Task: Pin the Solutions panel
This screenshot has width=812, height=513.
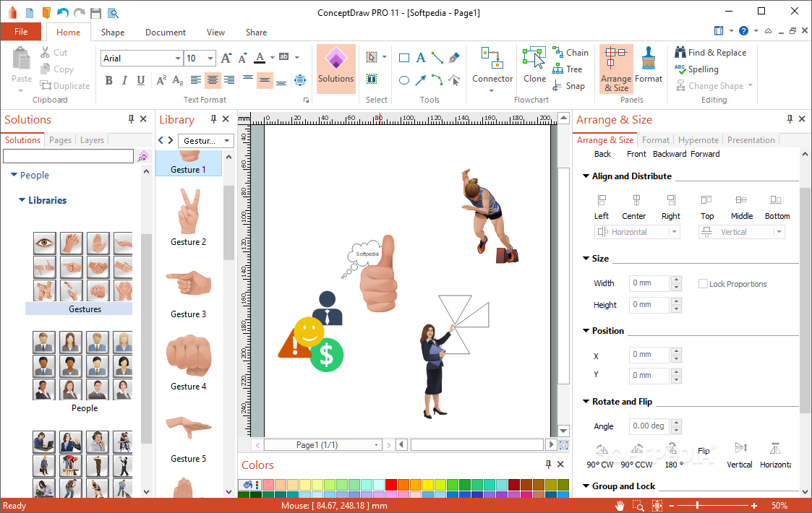Action: (131, 119)
